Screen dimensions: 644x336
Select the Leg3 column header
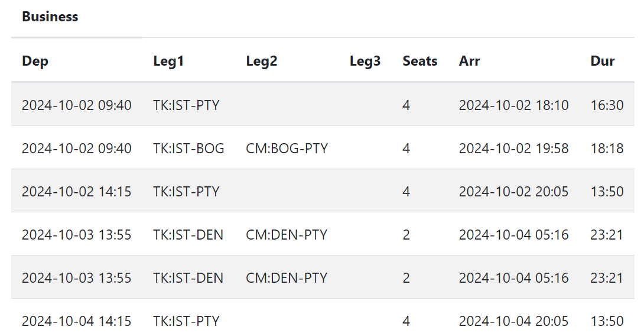tap(365, 61)
